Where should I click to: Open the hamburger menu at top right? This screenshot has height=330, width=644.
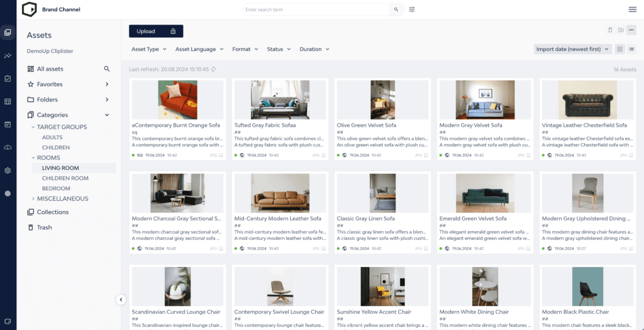tap(632, 9)
